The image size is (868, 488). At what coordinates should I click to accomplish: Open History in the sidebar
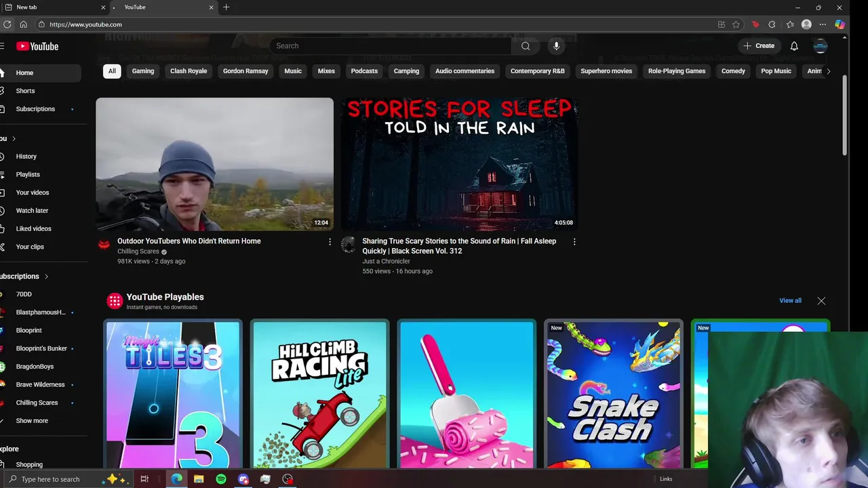26,157
